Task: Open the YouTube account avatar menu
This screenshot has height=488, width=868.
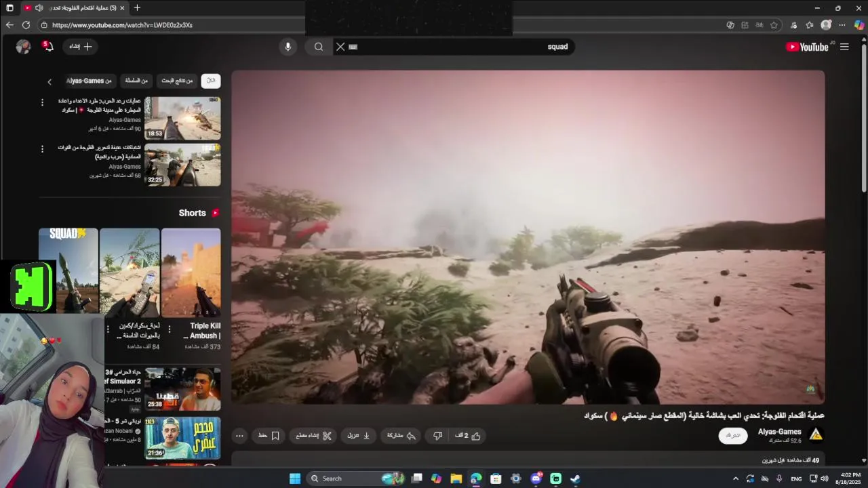Action: tap(23, 46)
